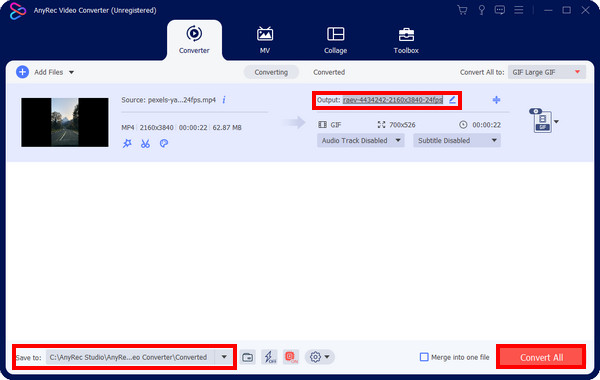Image resolution: width=600 pixels, height=380 pixels.
Task: Switch to the MV tab
Action: point(265,40)
